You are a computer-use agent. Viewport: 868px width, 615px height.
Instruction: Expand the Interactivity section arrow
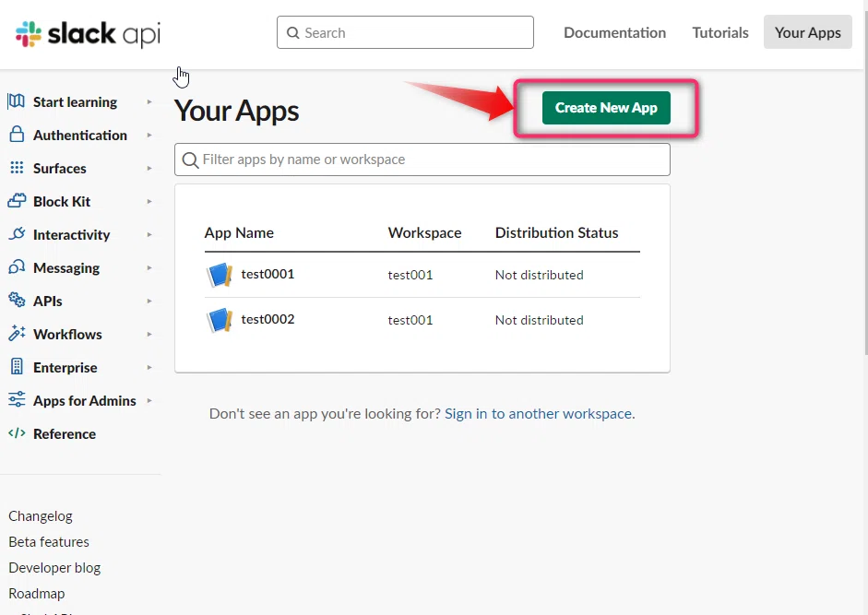tap(149, 235)
